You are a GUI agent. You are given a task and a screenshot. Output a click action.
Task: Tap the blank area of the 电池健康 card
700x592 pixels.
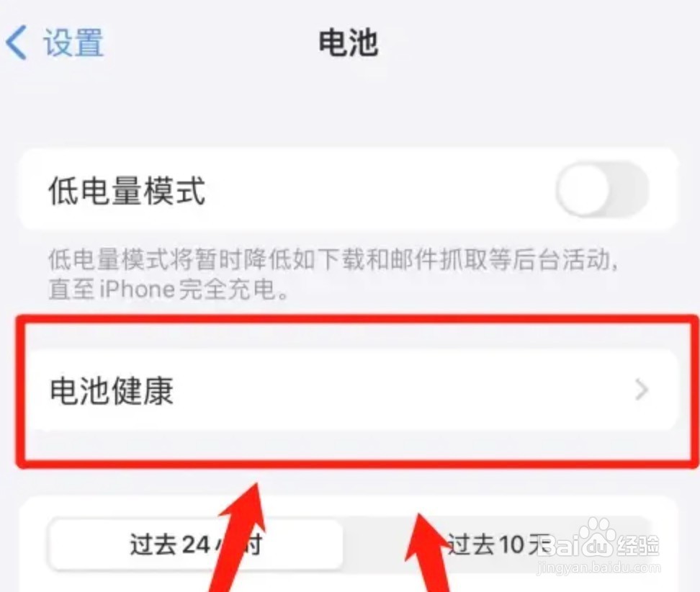click(x=402, y=390)
